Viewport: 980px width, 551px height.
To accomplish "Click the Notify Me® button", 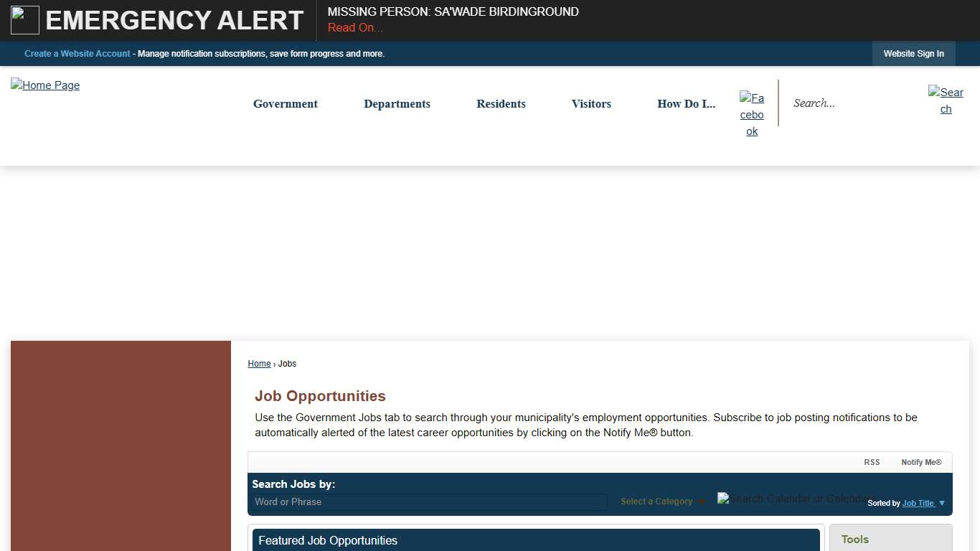I will pos(921,462).
